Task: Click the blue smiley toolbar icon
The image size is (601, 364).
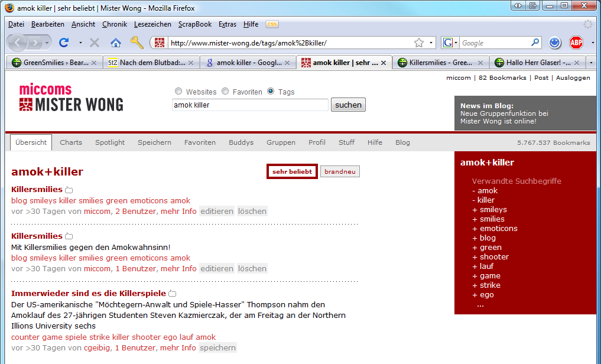Action: (x=555, y=43)
